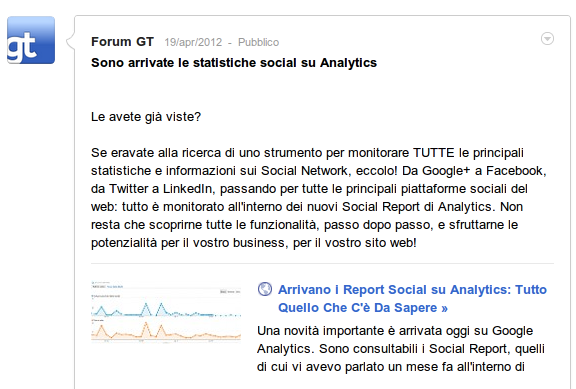This screenshot has width=576, height=389.
Task: Click the word TUTTE in post body
Action: click(433, 153)
